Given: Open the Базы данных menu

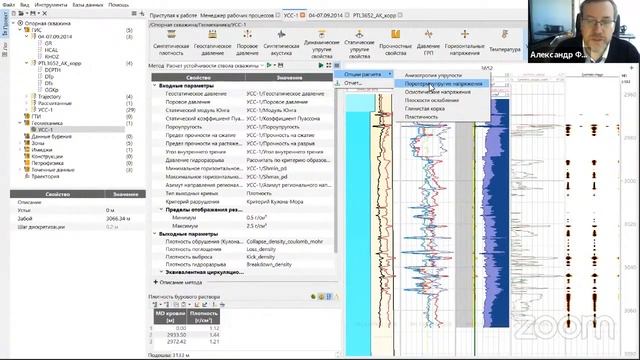Looking at the screenshot, I should pos(88,5).
